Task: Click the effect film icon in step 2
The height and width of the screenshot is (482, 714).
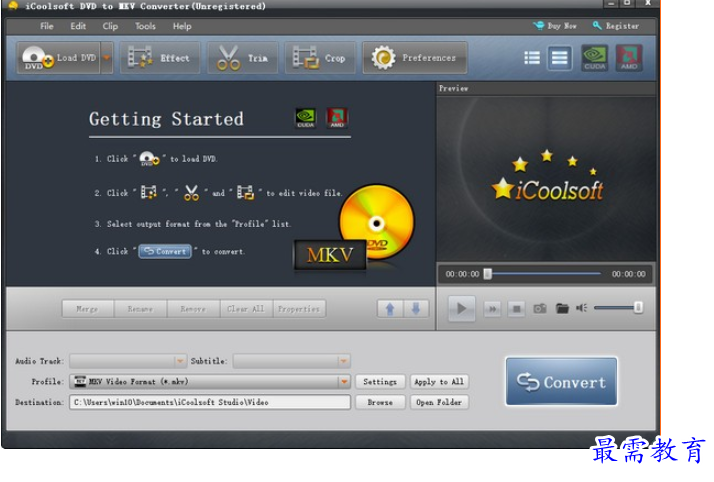Action: [148, 193]
